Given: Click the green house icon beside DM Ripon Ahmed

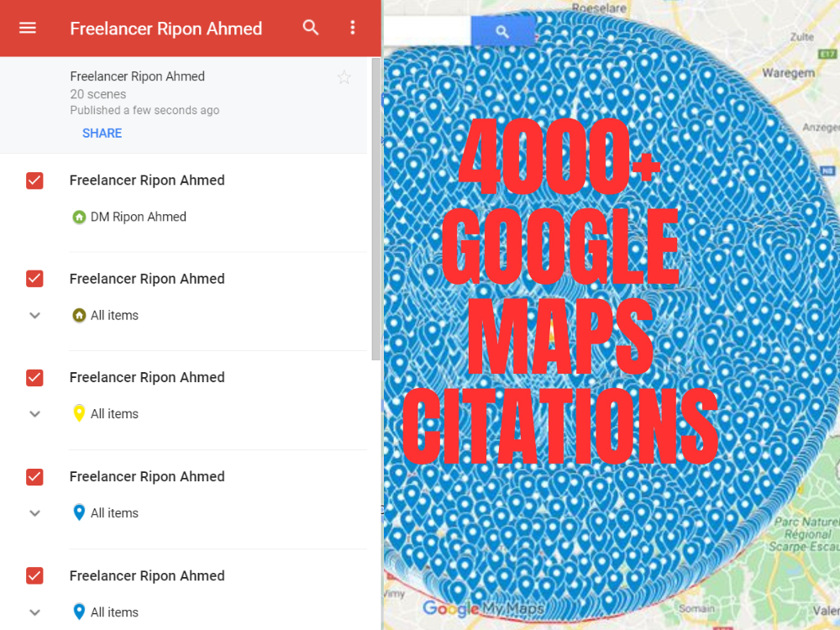Looking at the screenshot, I should [79, 217].
